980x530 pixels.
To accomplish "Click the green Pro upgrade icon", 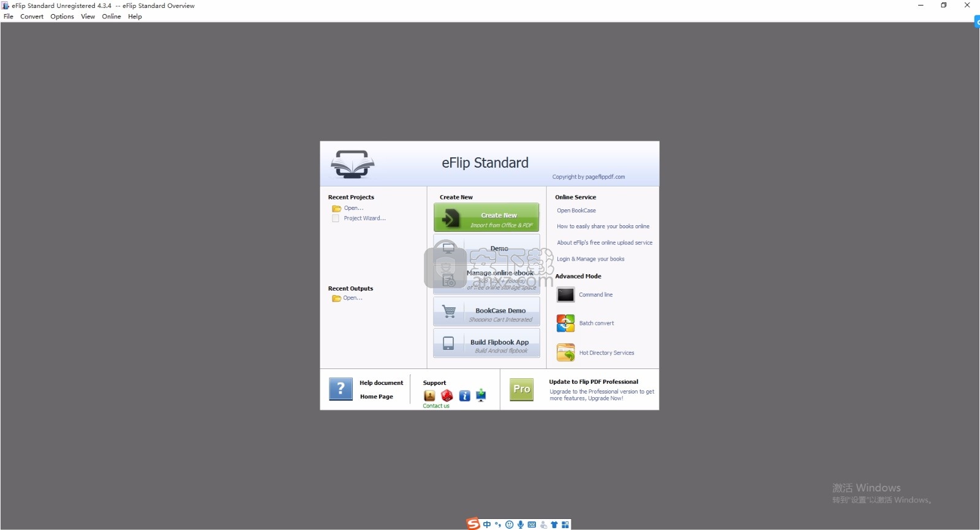I will pos(522,389).
